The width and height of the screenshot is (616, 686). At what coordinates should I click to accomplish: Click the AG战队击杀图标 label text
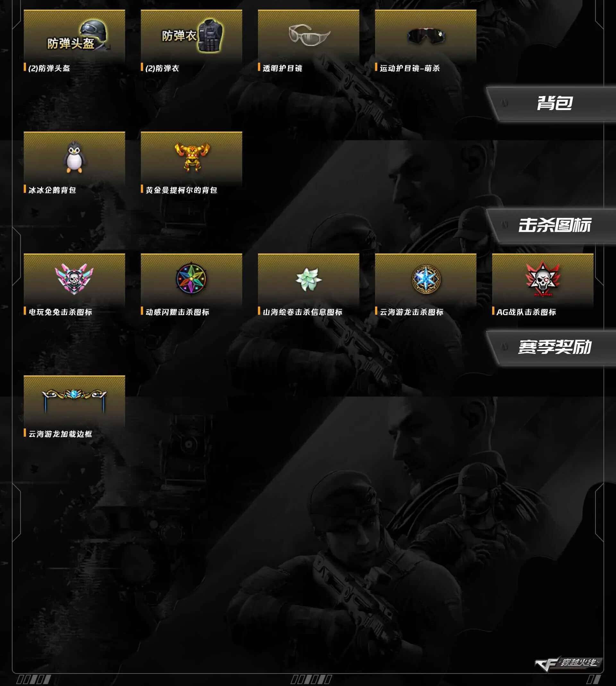526,312
